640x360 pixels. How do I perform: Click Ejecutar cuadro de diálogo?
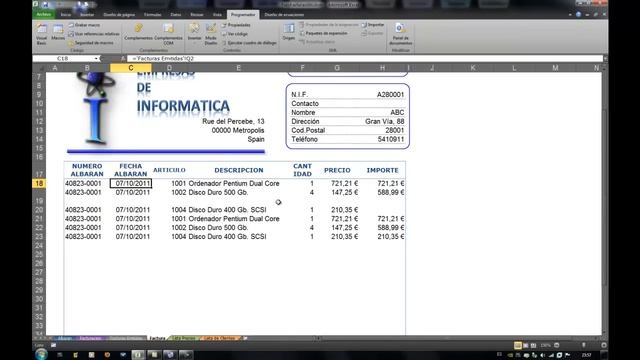[x=249, y=42]
